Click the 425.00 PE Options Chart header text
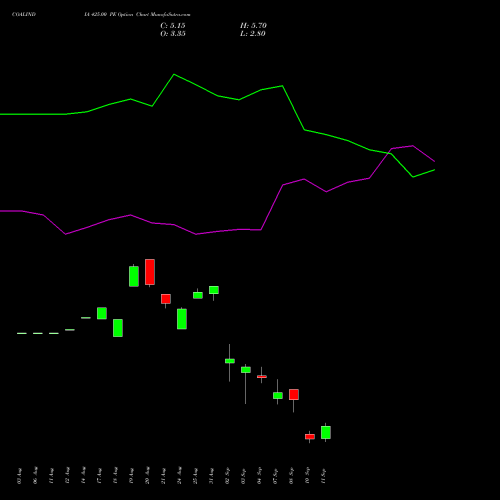Viewport: 500px width, 500px height. click(137, 15)
